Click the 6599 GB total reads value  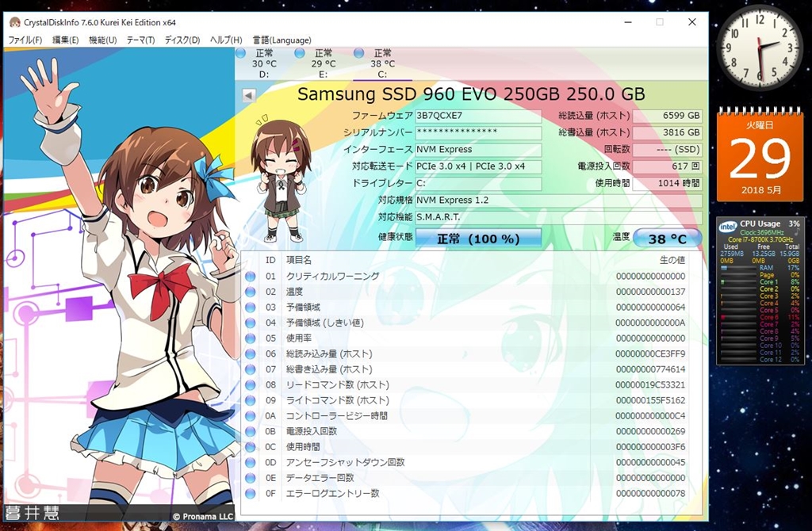[x=667, y=116]
